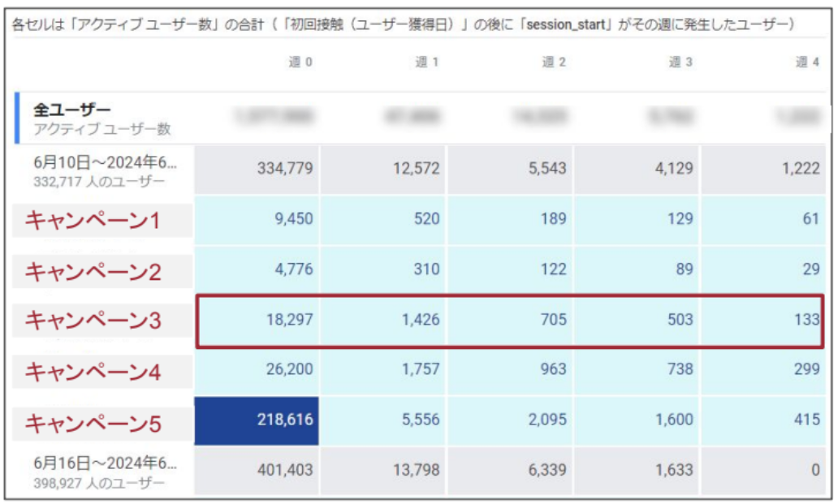This screenshot has height=504, width=838.
Task: Select the キャンペーン3 row label
Action: 93,321
